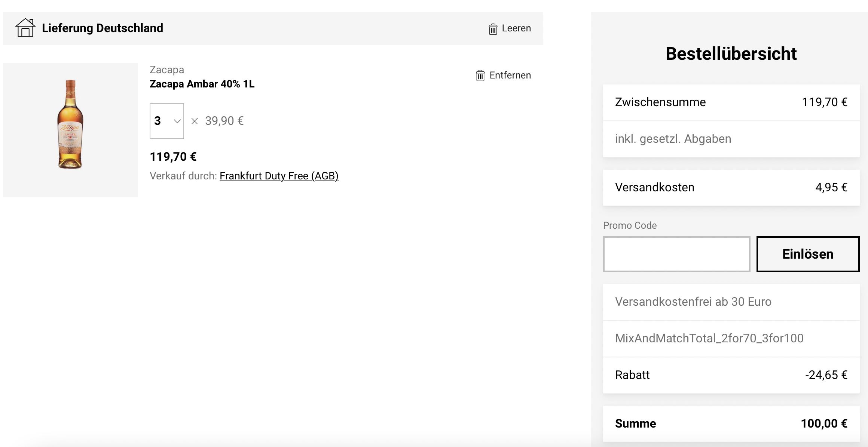The width and height of the screenshot is (868, 447).
Task: Click the Zacapa Ambar 40% 1L title
Action: pos(202,84)
